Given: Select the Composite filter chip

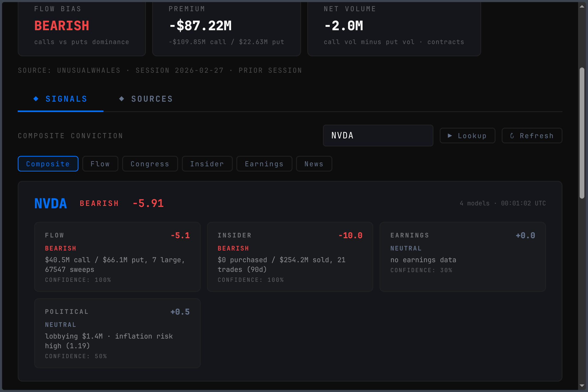Looking at the screenshot, I should [x=48, y=164].
